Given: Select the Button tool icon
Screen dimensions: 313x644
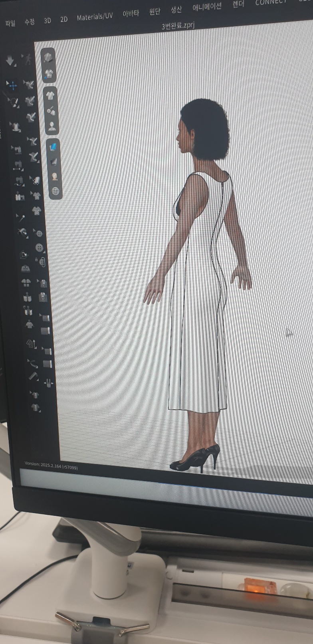Looking at the screenshot, I should pos(39,248).
